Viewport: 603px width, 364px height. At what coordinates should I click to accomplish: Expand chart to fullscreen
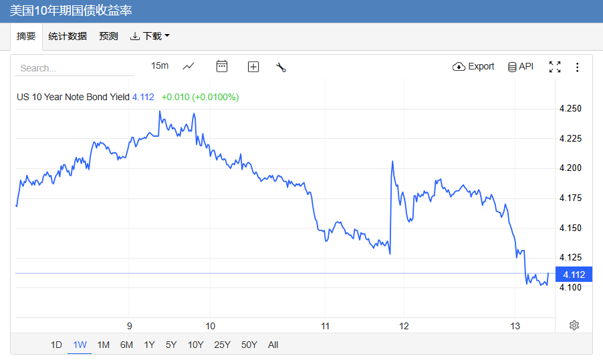point(555,67)
